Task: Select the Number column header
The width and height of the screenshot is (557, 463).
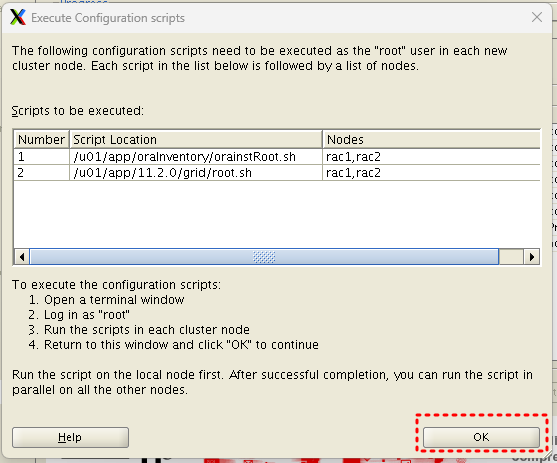Action: [42, 139]
